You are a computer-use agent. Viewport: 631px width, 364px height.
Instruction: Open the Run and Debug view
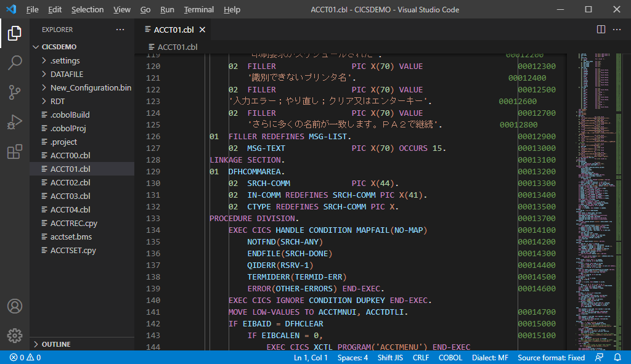(15, 123)
